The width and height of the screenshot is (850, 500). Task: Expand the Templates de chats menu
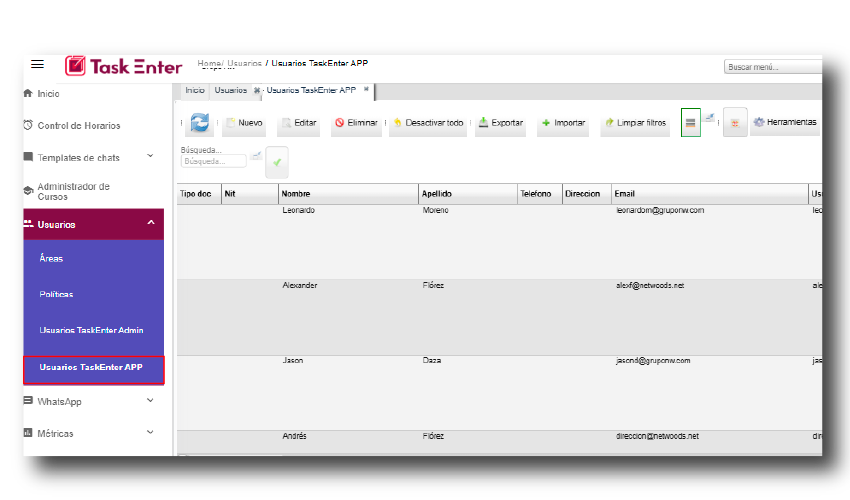(x=150, y=156)
